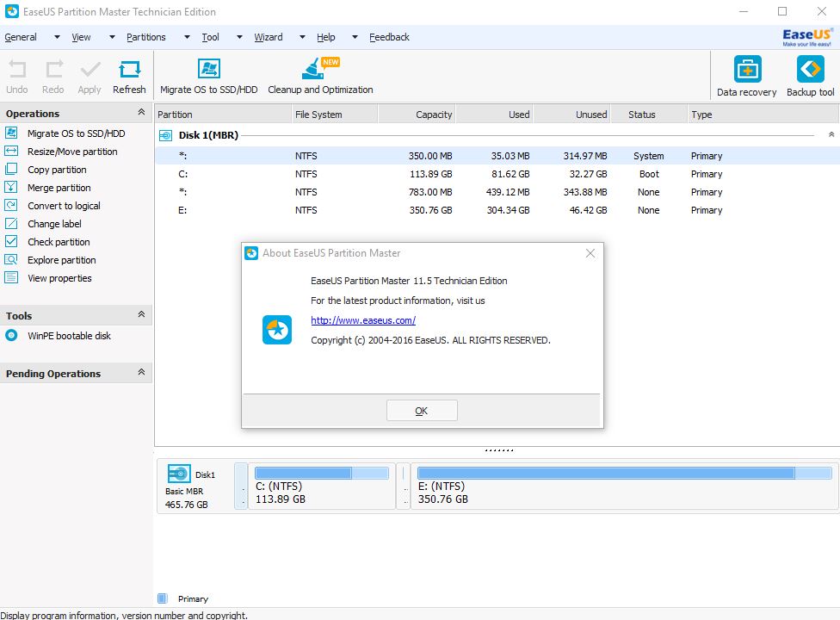Screen dimensions: 840x620
Task: Sort by Used column header
Action: coord(495,115)
